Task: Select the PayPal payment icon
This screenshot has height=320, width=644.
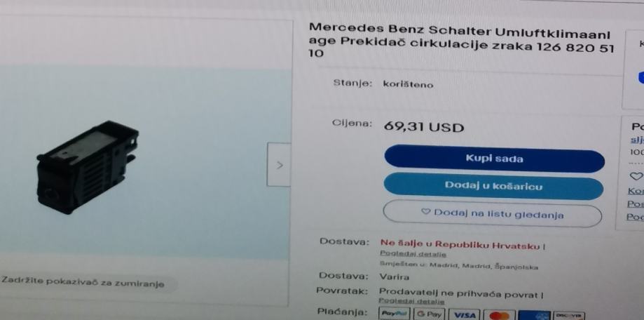Action: tap(394, 314)
